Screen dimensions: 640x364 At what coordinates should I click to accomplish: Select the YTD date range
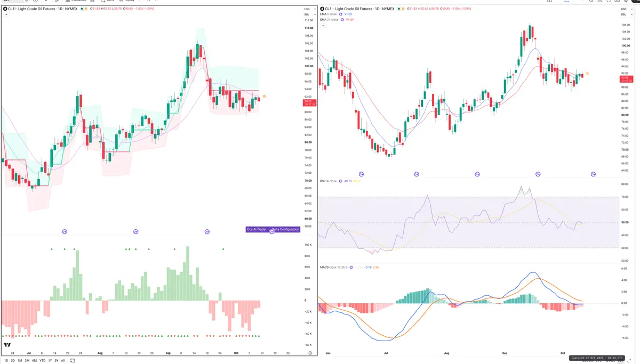(x=42, y=360)
